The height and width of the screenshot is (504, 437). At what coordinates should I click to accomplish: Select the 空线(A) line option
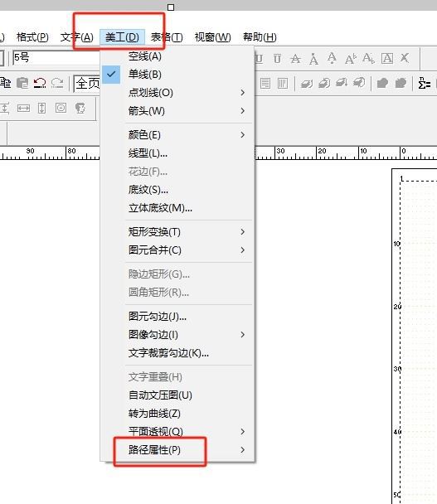[177, 56]
